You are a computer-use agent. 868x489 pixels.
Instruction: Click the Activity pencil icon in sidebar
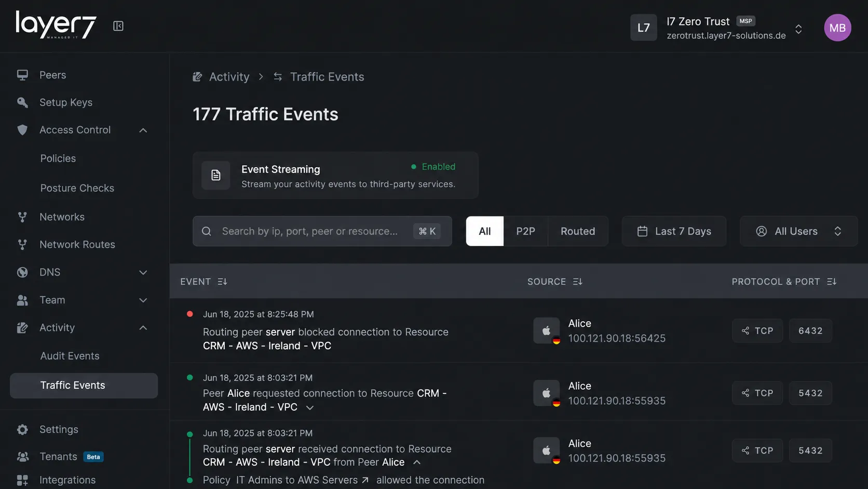(x=22, y=327)
